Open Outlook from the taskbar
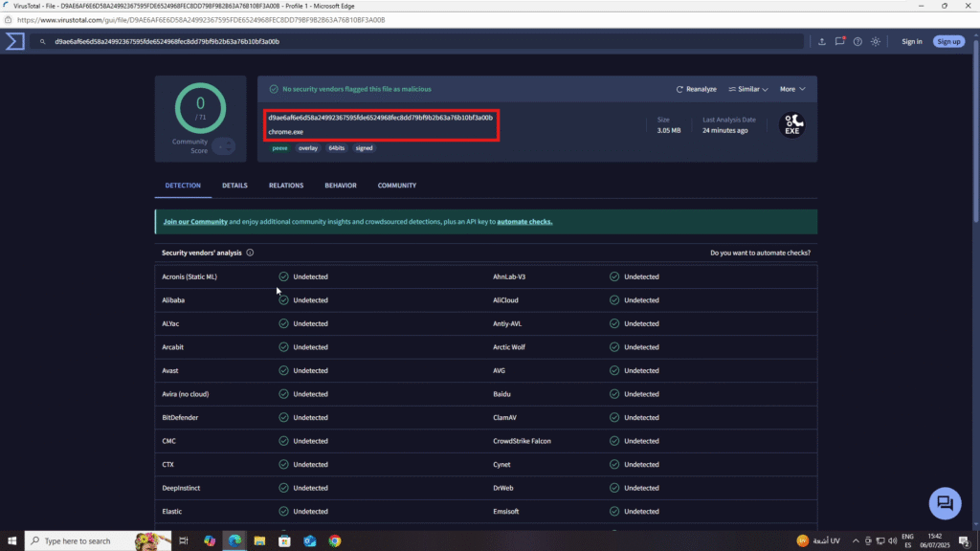The width and height of the screenshot is (980, 551). (309, 541)
